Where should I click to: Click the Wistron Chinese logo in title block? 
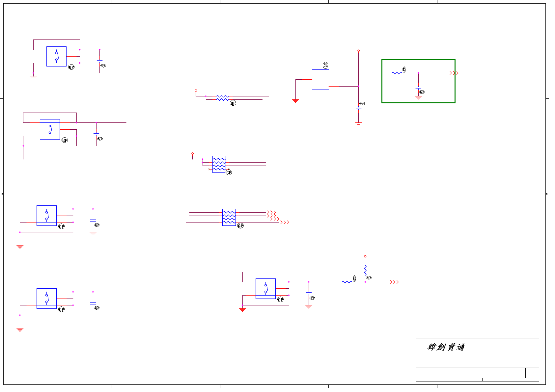click(x=446, y=347)
